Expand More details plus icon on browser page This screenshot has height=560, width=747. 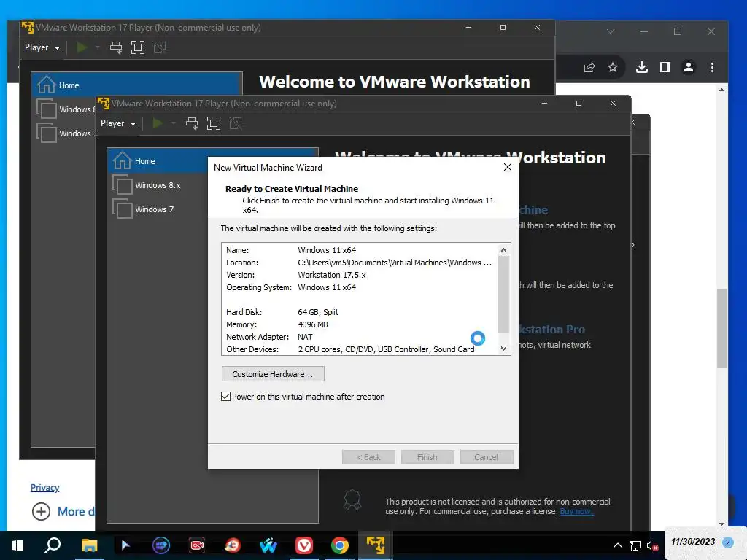pos(41,511)
